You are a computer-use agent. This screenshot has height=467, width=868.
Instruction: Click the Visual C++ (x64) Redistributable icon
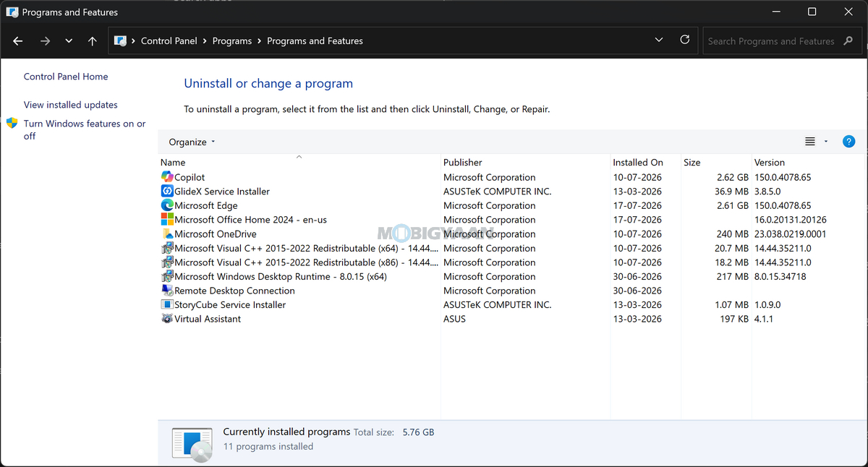167,248
